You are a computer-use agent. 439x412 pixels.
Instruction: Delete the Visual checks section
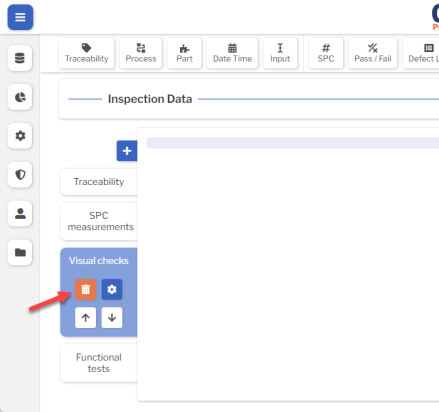coord(86,289)
